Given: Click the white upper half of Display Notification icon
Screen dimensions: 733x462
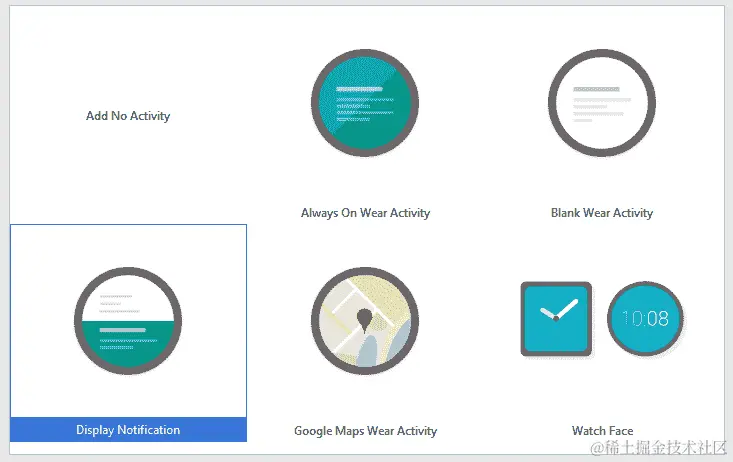Looking at the screenshot, I should pyautogui.click(x=128, y=298).
